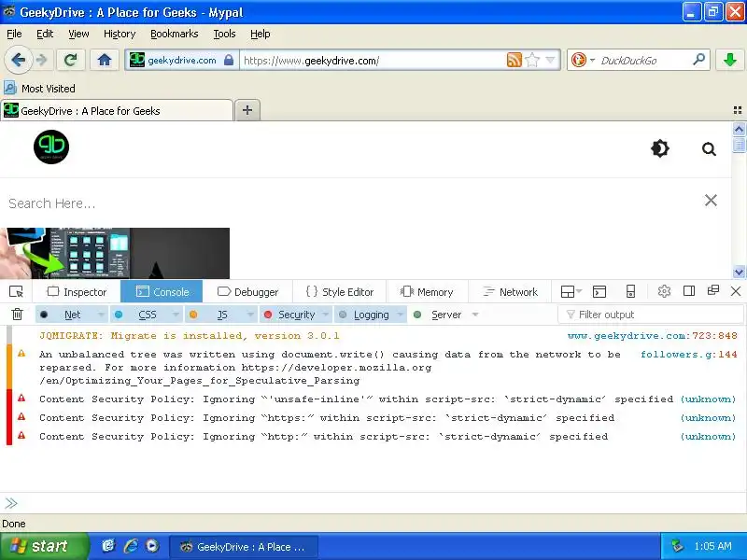Click the website search magnifier icon

pos(709,149)
